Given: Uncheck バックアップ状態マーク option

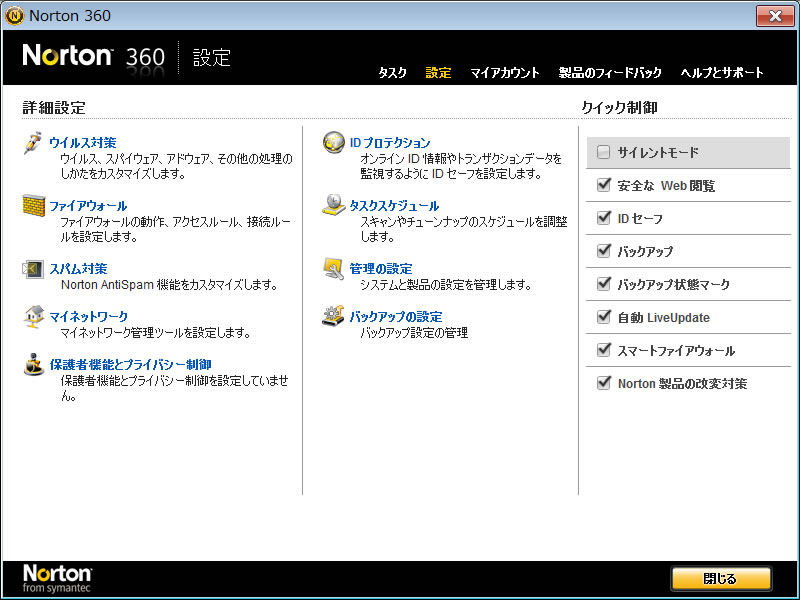Looking at the screenshot, I should point(603,284).
